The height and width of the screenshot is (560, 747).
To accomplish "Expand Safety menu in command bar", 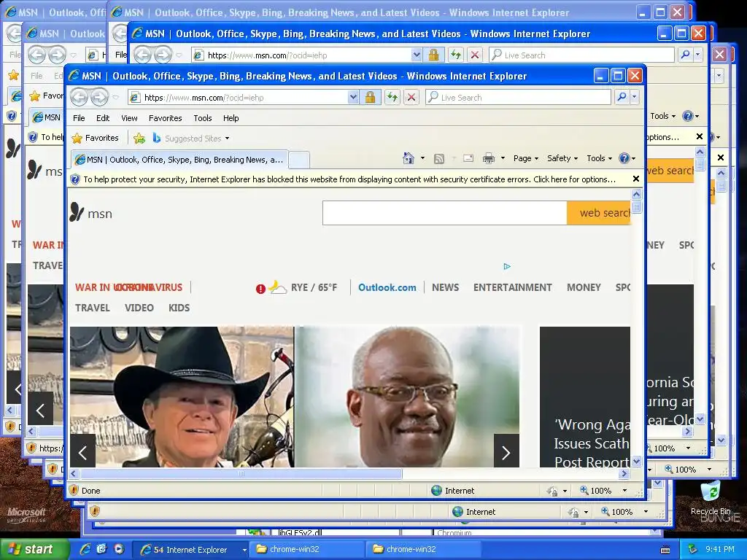I will pos(562,158).
